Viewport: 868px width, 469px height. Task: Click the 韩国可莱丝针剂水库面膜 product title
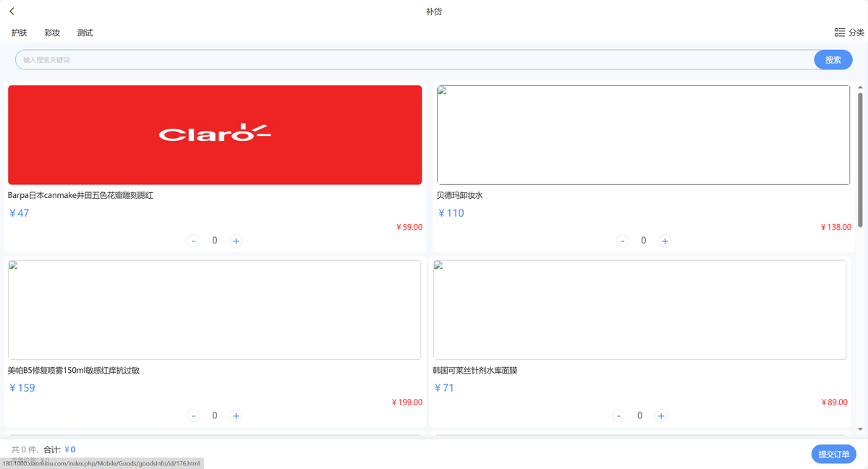(x=475, y=371)
